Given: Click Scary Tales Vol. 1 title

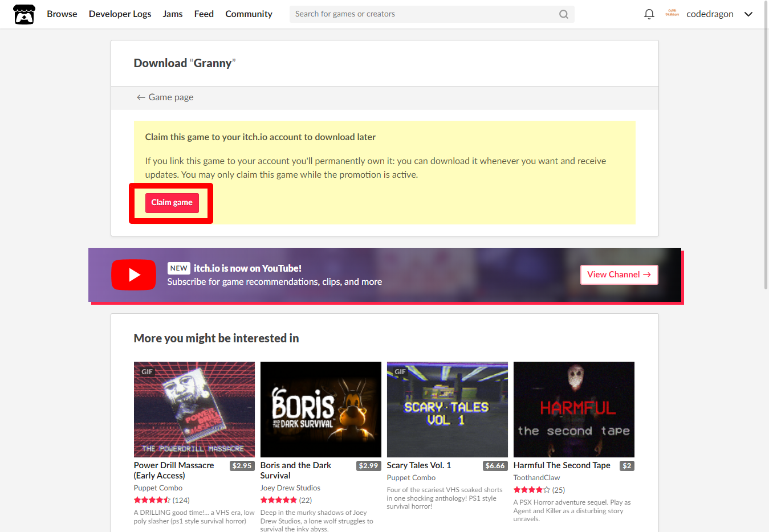Looking at the screenshot, I should click(x=419, y=465).
